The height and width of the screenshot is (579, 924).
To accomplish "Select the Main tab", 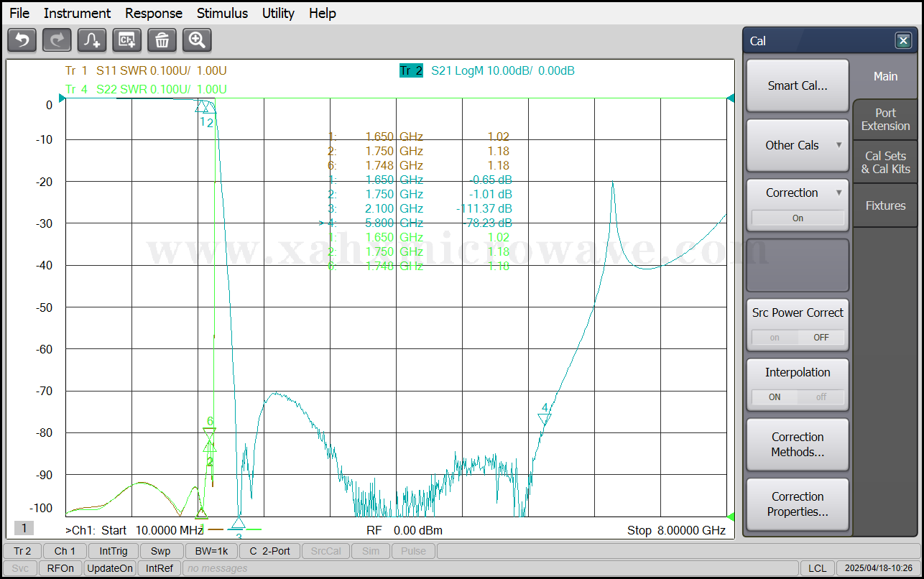I will [885, 76].
